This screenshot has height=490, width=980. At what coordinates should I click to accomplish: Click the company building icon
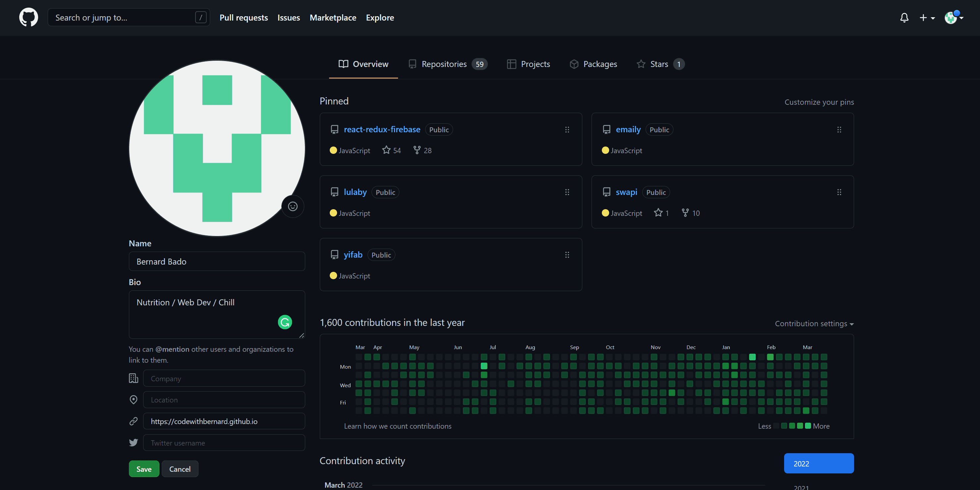[134, 378]
